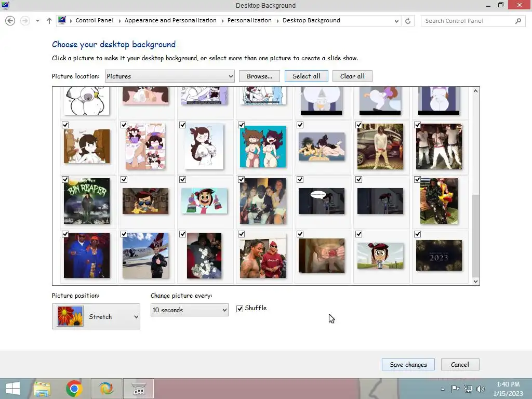Open Action Center flag icon
This screenshot has width=532, height=399.
pos(455,389)
